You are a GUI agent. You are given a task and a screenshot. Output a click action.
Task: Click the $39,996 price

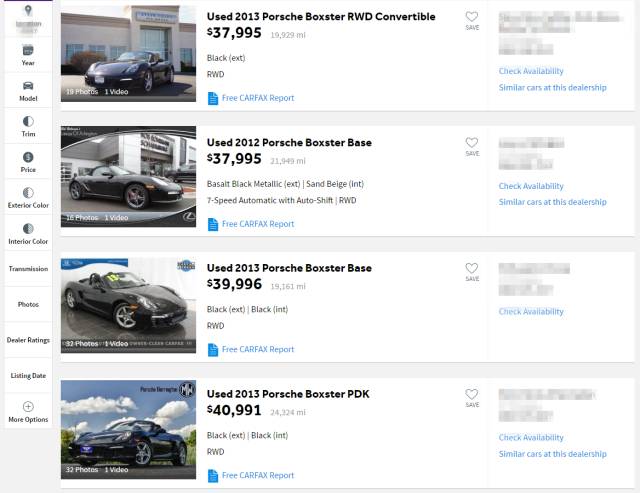pos(234,284)
